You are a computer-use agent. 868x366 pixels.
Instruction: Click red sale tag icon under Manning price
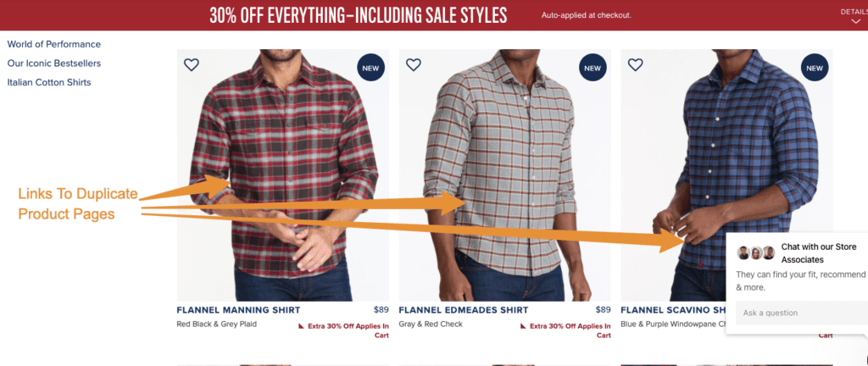(x=302, y=326)
